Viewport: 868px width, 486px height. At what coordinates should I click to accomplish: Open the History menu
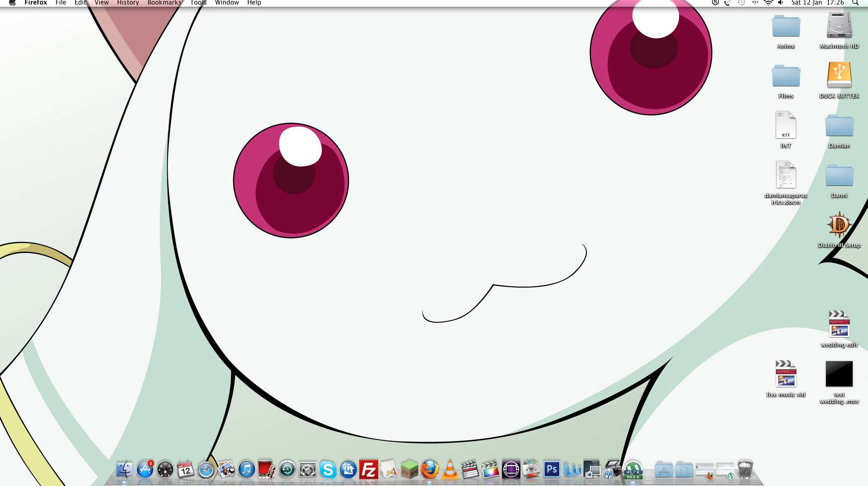click(x=127, y=3)
